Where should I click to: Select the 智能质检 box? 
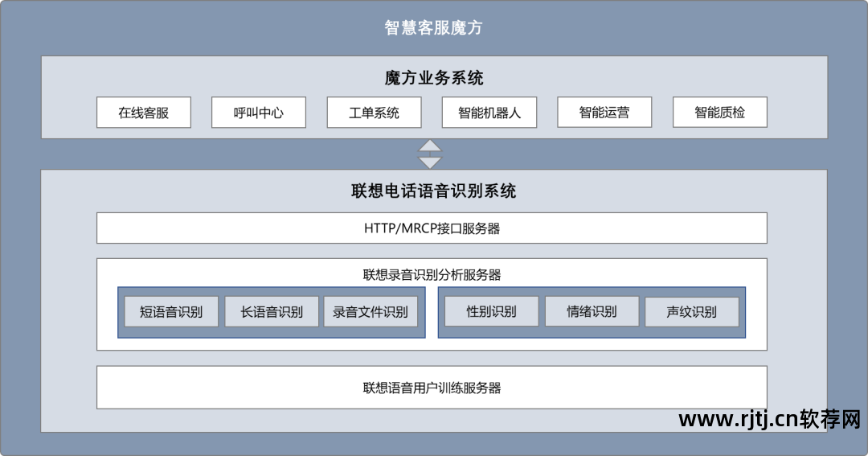719,113
